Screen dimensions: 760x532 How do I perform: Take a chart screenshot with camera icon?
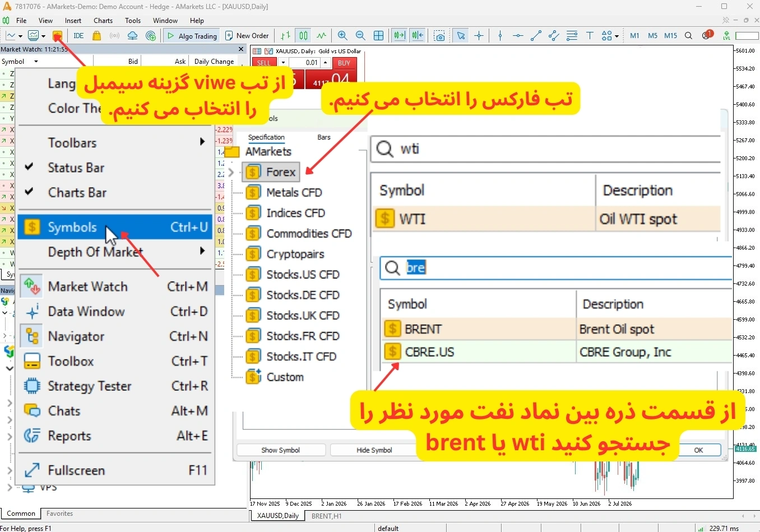pyautogui.click(x=440, y=36)
